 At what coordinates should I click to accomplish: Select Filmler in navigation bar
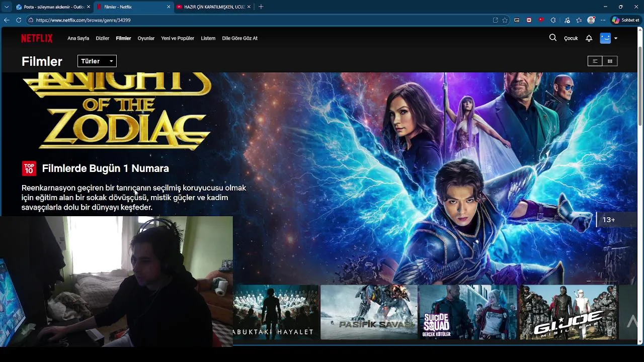point(123,38)
